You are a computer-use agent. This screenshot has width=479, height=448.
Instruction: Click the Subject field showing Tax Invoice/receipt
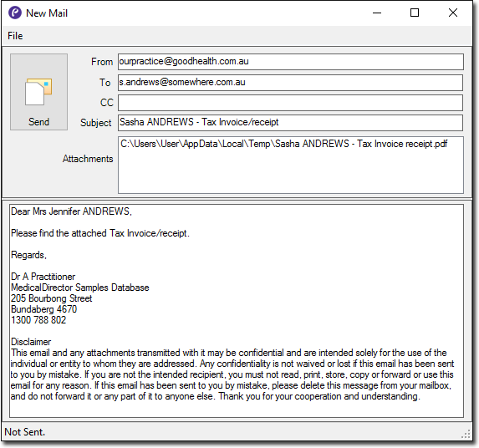coord(291,123)
